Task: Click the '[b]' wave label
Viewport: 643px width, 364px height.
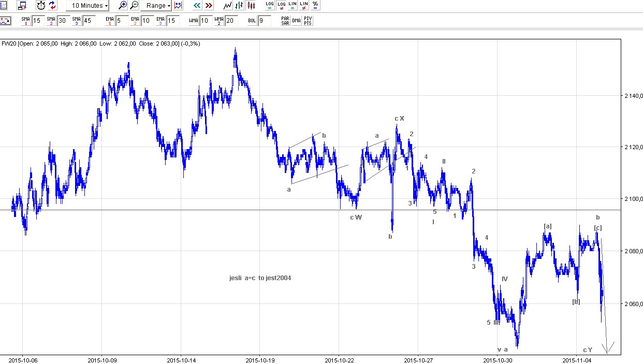Action: [576, 302]
